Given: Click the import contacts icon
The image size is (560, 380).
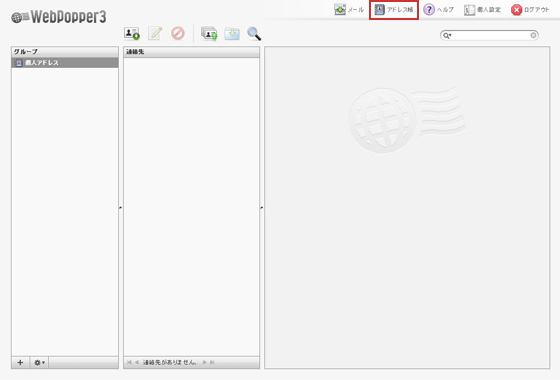Looking at the screenshot, I should (209, 34).
